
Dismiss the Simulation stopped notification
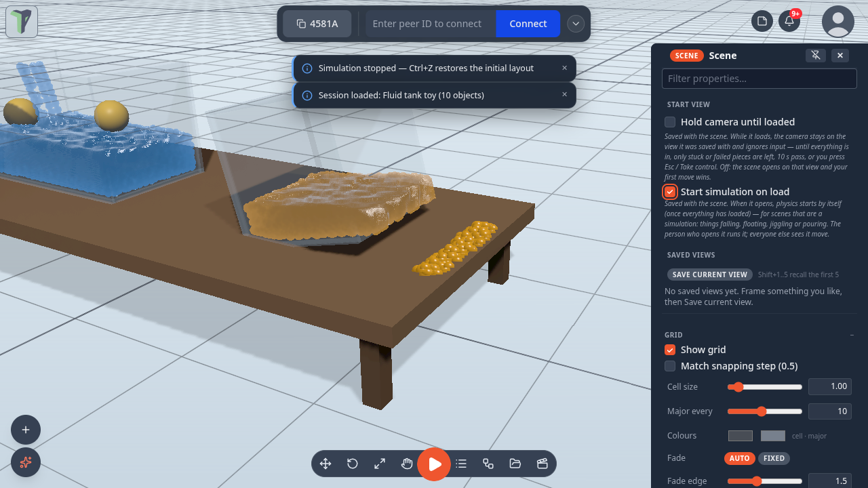[564, 68]
